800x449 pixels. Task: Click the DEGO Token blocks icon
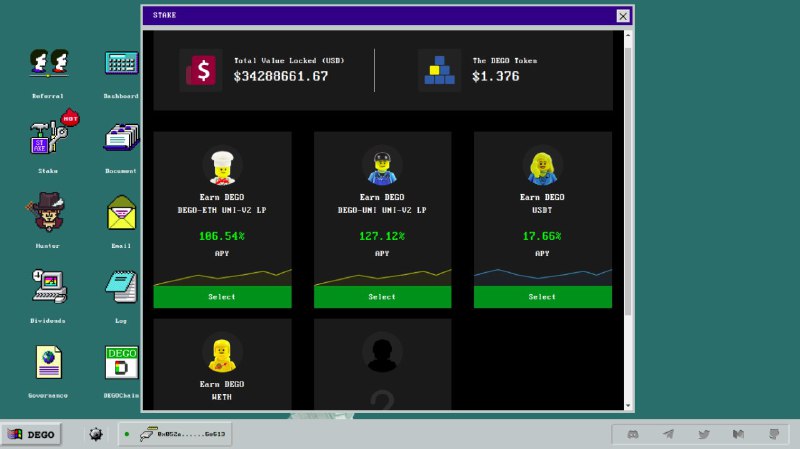[439, 70]
